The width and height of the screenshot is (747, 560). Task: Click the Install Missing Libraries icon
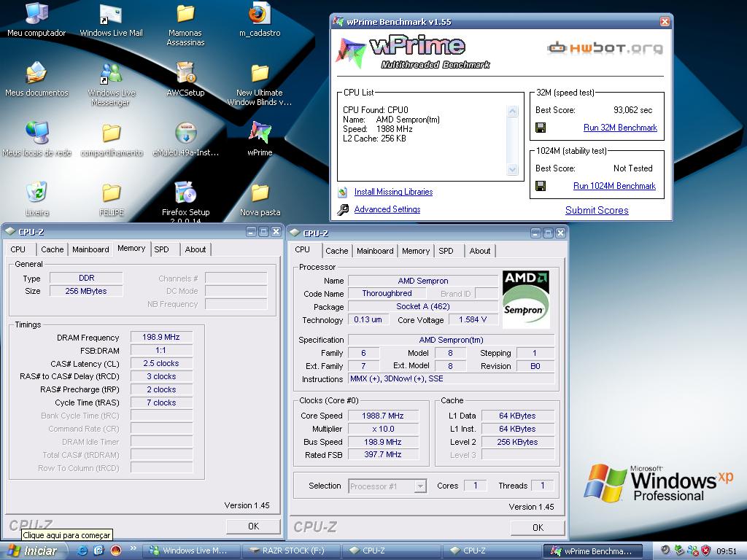(343, 192)
